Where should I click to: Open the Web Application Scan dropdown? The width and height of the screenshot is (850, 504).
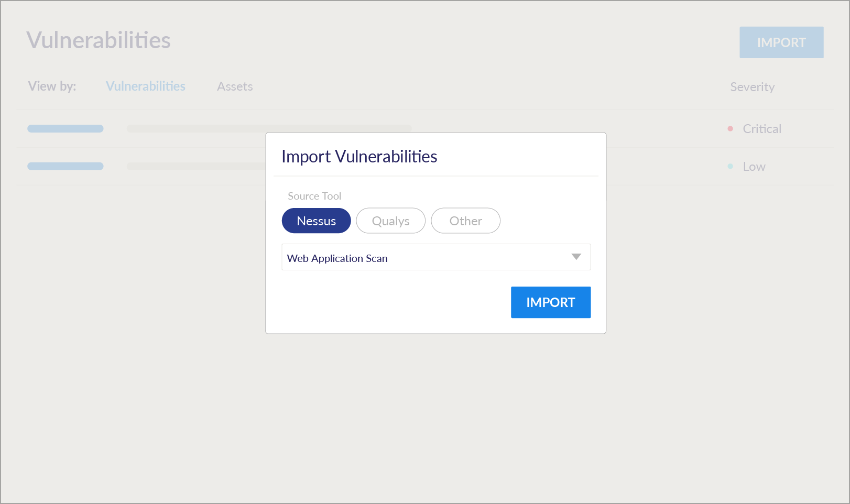point(436,257)
